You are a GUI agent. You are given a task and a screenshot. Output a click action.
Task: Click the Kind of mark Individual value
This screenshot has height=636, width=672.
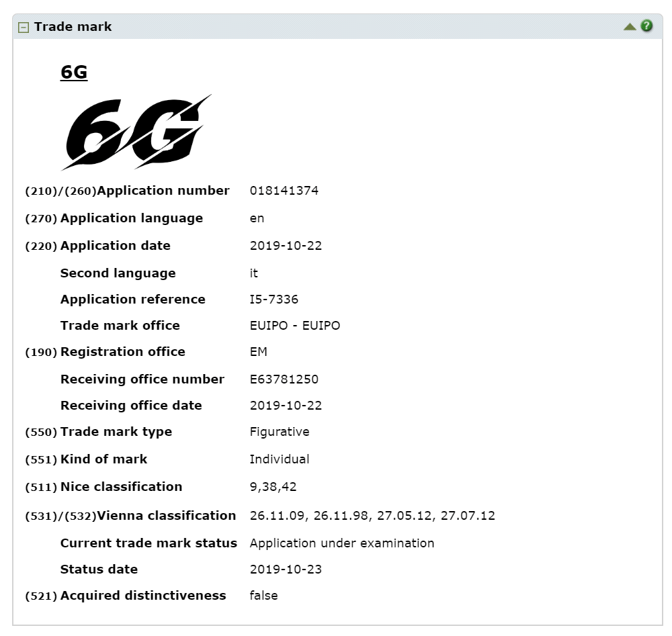(x=280, y=459)
